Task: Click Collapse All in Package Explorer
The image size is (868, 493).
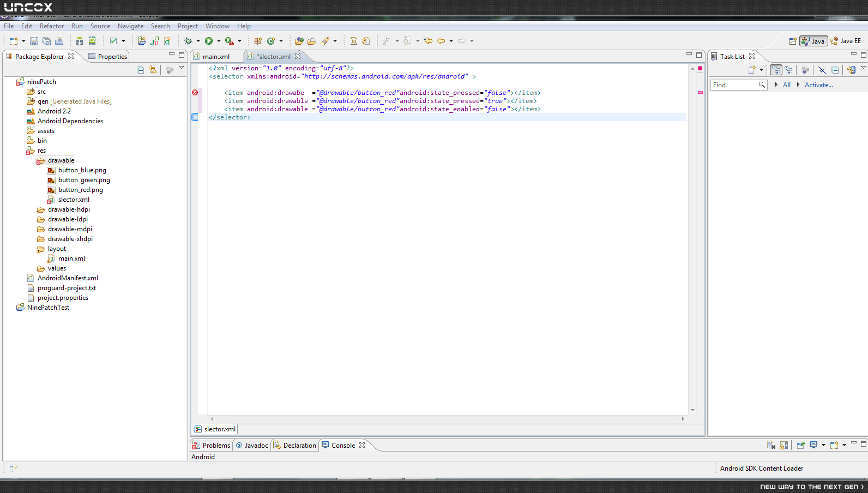Action: coord(140,70)
